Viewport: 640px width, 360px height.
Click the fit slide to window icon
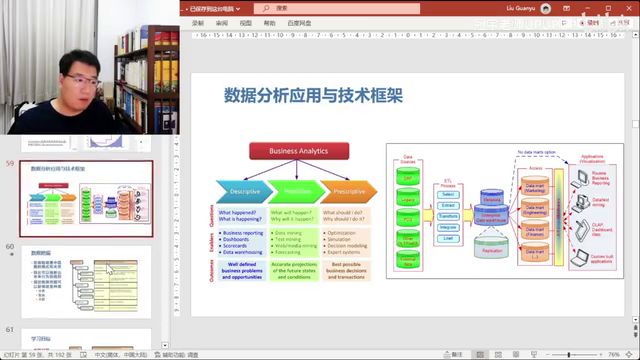coord(630,355)
